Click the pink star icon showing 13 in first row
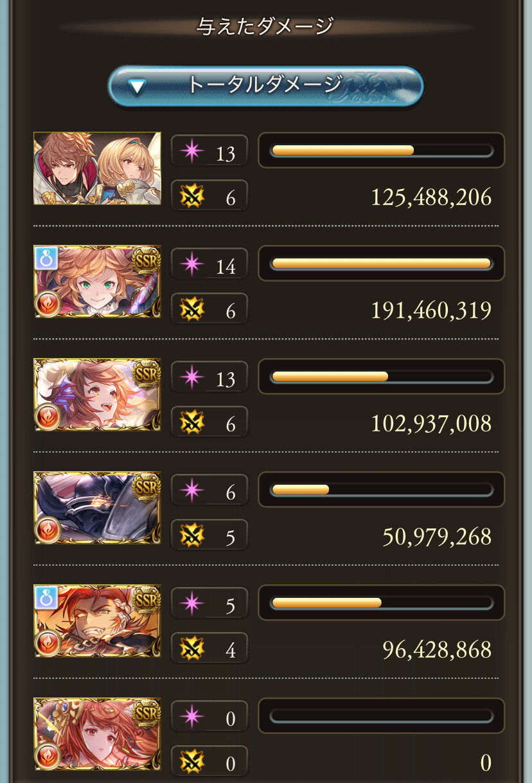 [x=191, y=151]
